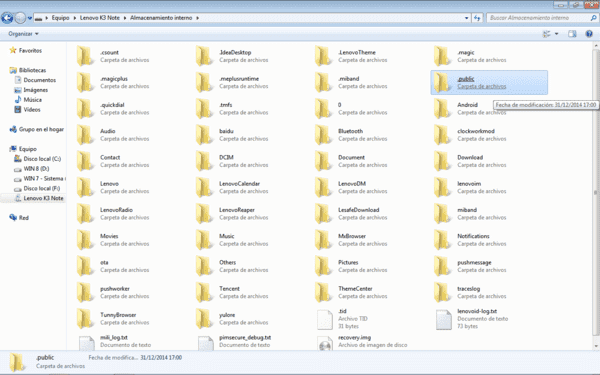Screen dimensions: 600x375
Task: Select the mili_log.txt file icon
Action: [x=86, y=343]
